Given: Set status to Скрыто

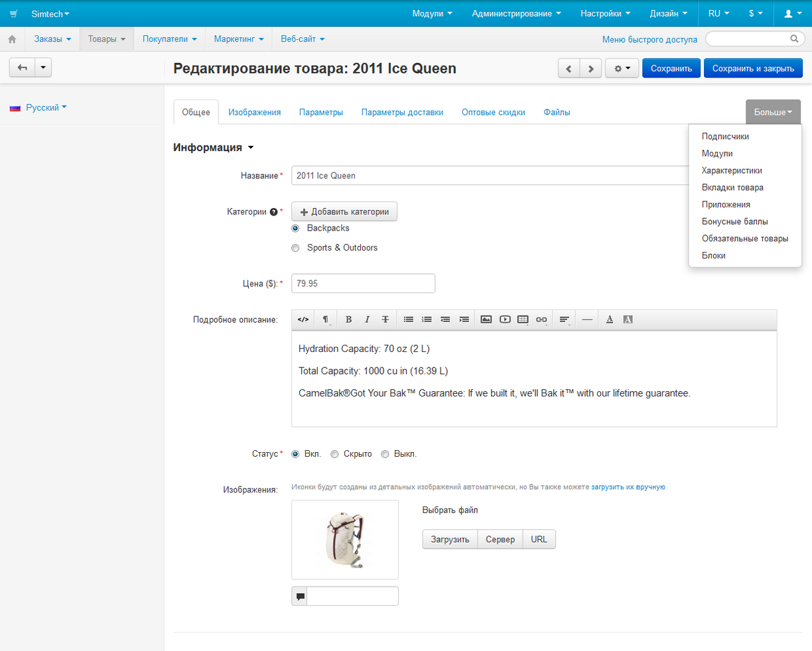Looking at the screenshot, I should point(335,454).
